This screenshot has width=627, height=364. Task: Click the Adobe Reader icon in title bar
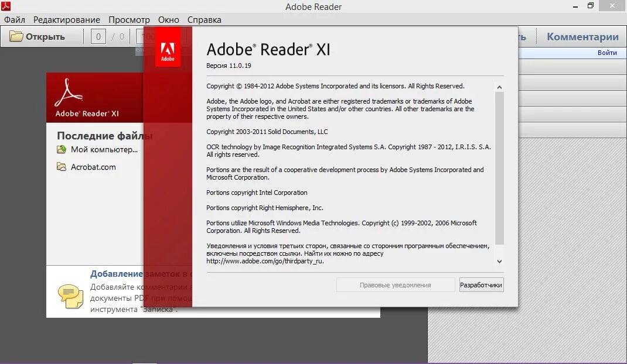pos(6,6)
